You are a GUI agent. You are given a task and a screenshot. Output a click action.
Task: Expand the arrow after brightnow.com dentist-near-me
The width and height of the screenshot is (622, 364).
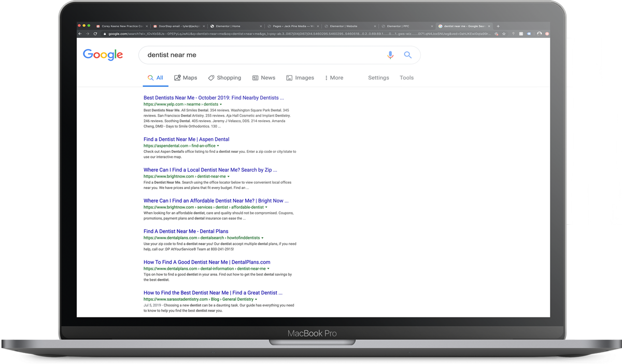coord(228,177)
